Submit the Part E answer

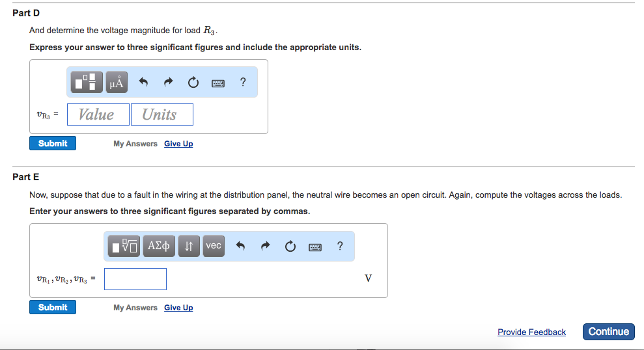(53, 307)
